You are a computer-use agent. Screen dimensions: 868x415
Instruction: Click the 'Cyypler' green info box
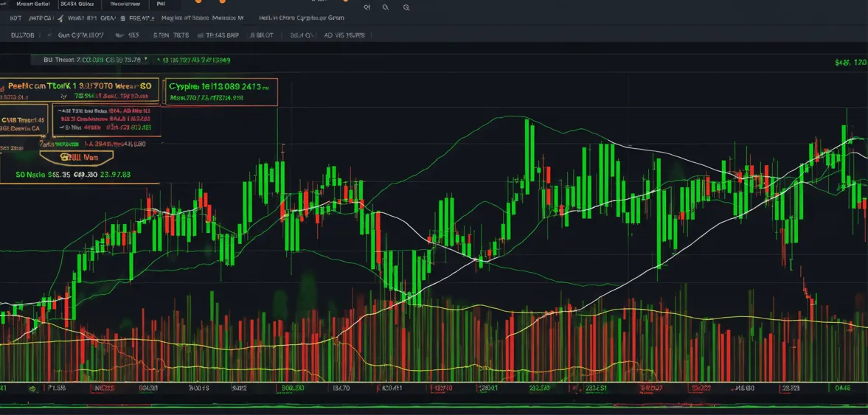(x=222, y=91)
